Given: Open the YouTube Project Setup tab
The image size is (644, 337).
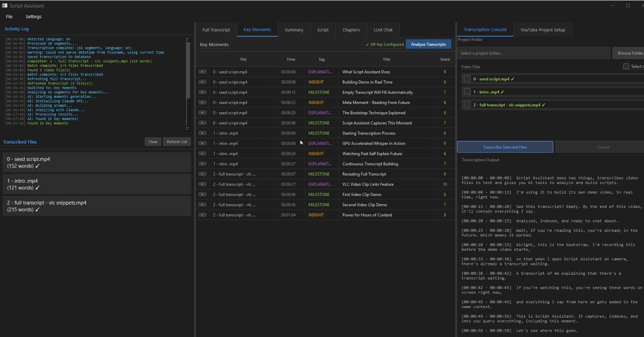Looking at the screenshot, I should [x=542, y=30].
